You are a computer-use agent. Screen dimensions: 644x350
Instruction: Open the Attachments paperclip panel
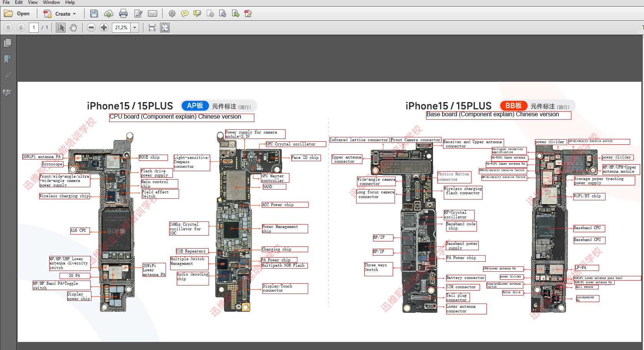coord(7,76)
